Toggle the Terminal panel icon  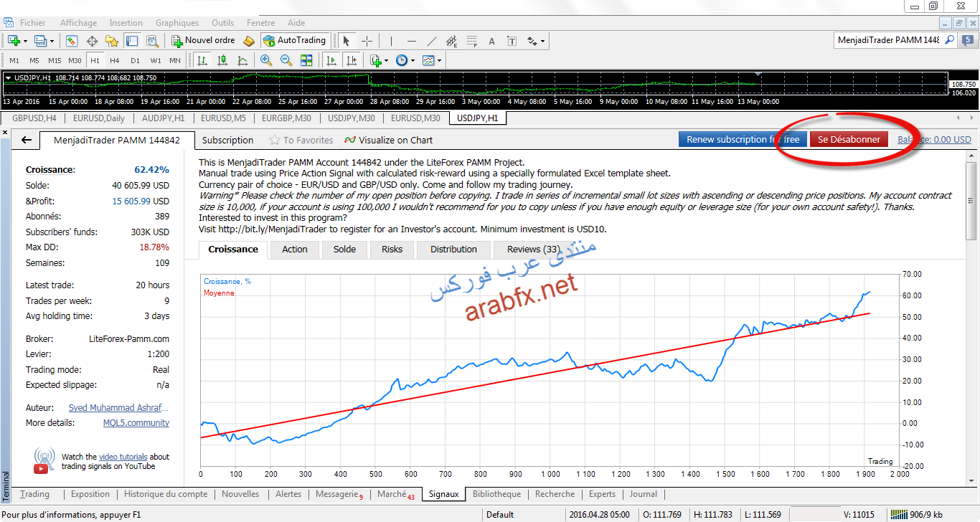pyautogui.click(x=132, y=41)
